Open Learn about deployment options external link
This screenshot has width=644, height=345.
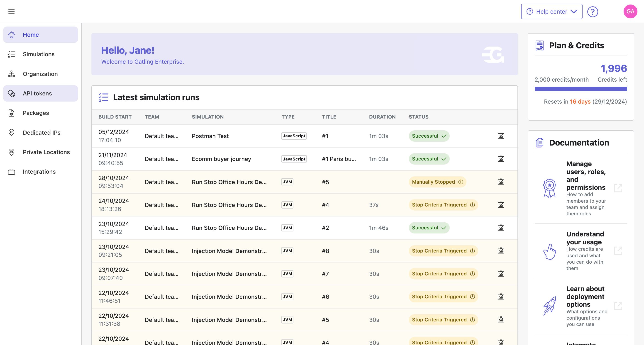click(x=618, y=306)
